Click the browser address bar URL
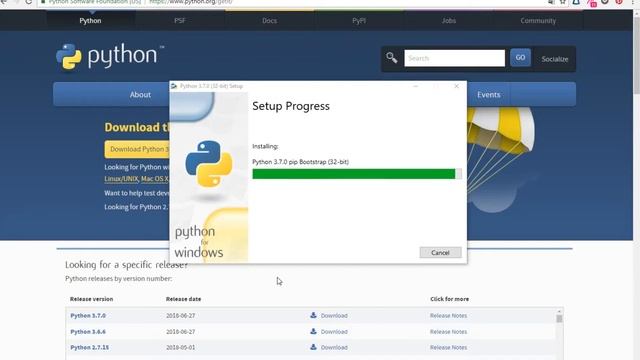Image resolution: width=640 pixels, height=360 pixels. [191, 2]
